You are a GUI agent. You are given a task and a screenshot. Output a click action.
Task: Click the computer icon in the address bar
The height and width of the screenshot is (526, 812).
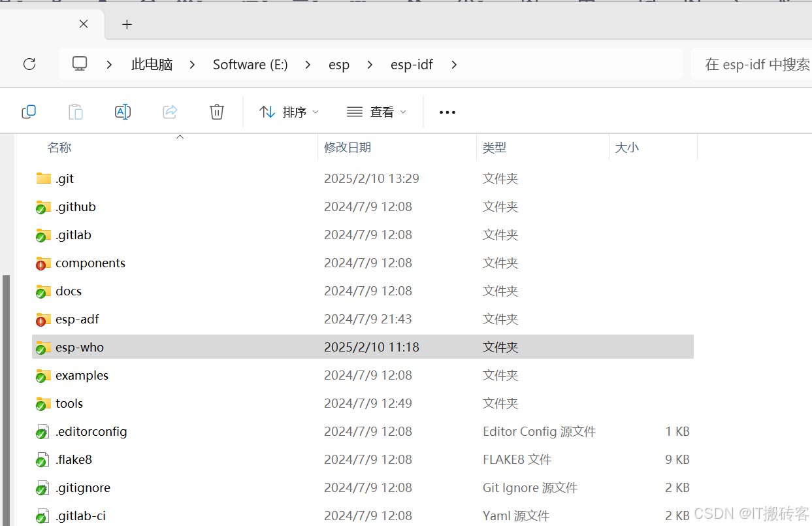coord(79,64)
